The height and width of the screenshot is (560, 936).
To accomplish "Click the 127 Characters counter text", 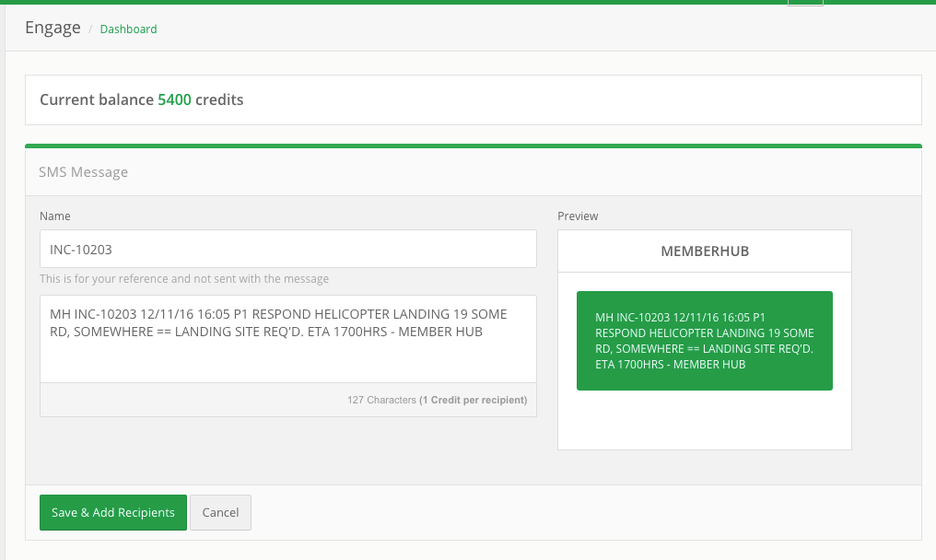I will tap(381, 400).
